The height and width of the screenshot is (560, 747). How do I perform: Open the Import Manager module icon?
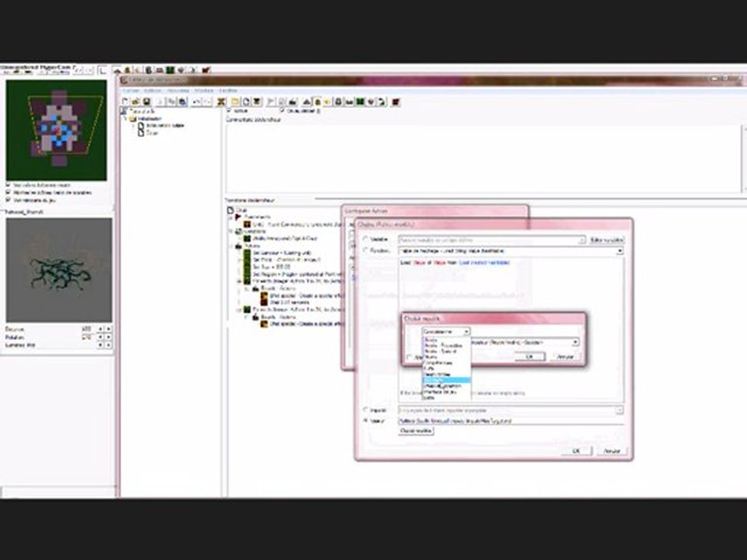[x=381, y=101]
